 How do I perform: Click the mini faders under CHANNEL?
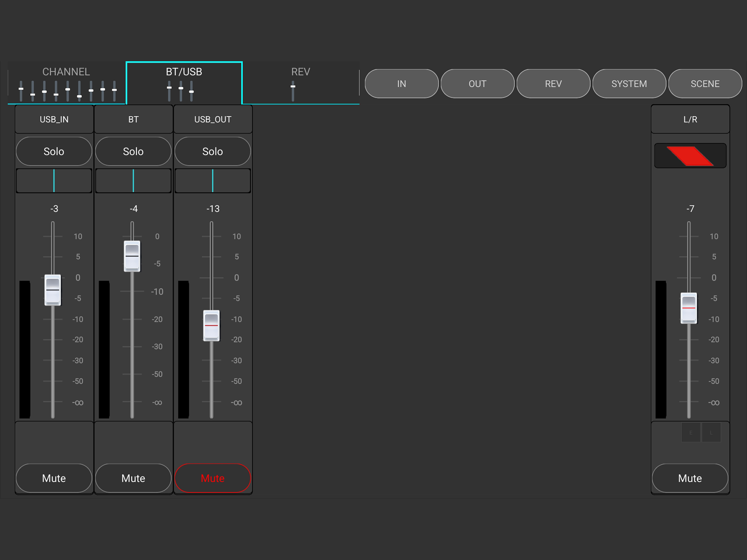point(68,91)
